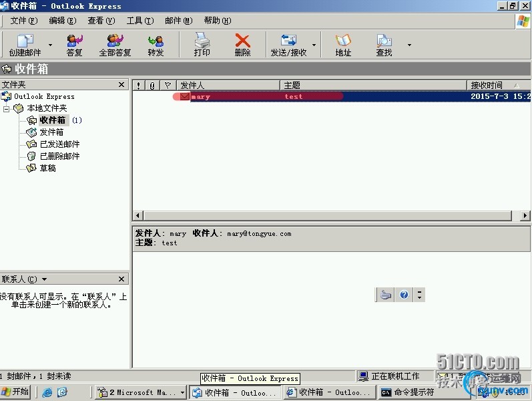Viewport: 532px width, 401px height.
Task: Click the Send/Receive (发送/接收) icon
Action: pyautogui.click(x=289, y=45)
